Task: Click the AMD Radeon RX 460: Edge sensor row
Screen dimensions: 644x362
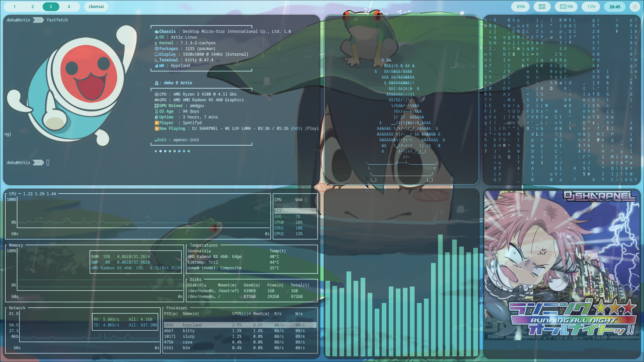Action: 252,257
